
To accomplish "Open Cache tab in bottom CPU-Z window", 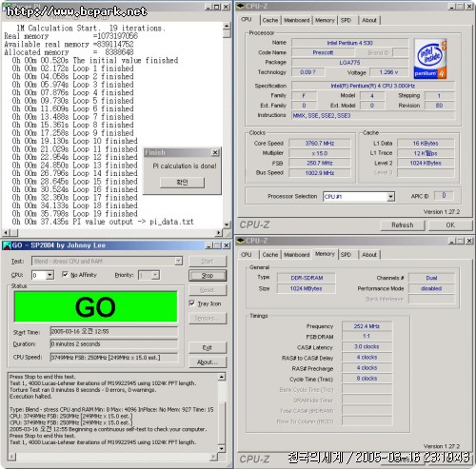I will point(270,255).
